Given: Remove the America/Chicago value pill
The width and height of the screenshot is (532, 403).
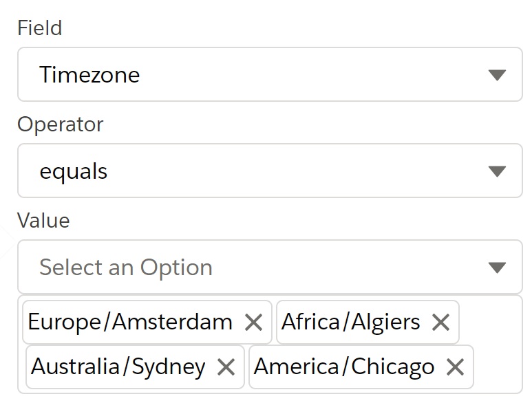Looking at the screenshot, I should pyautogui.click(x=455, y=367).
